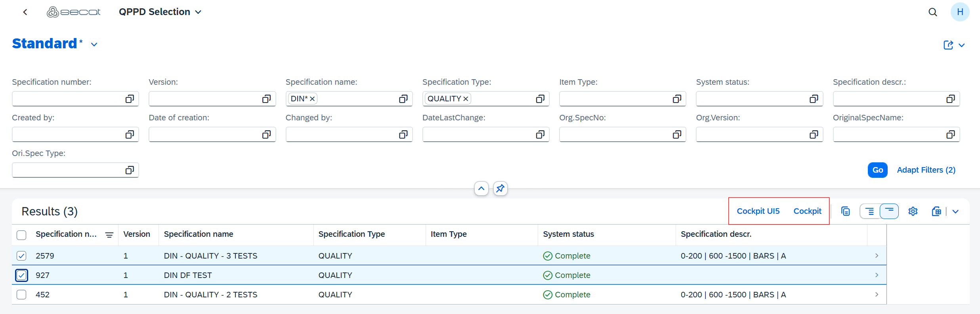Export results to spreadsheet icon
Screen dimensions: 980x314
tap(936, 211)
